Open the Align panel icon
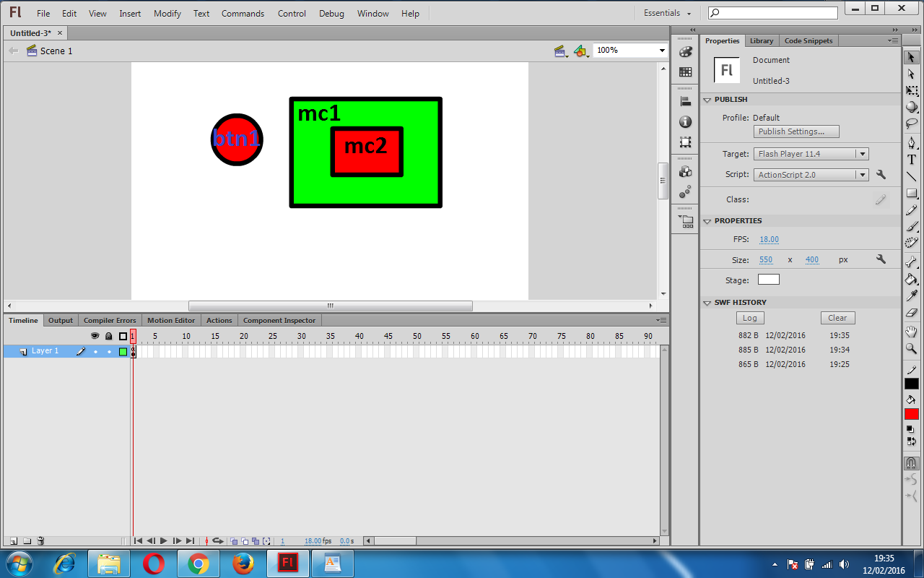The height and width of the screenshot is (578, 924). click(685, 102)
